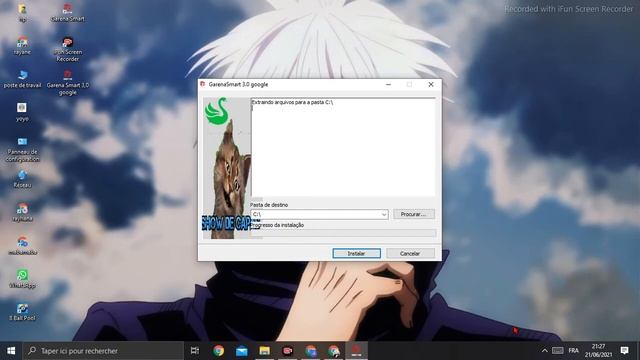Screen dimensions: 640x360
Task: Click the Instalar button
Action: tap(356, 253)
